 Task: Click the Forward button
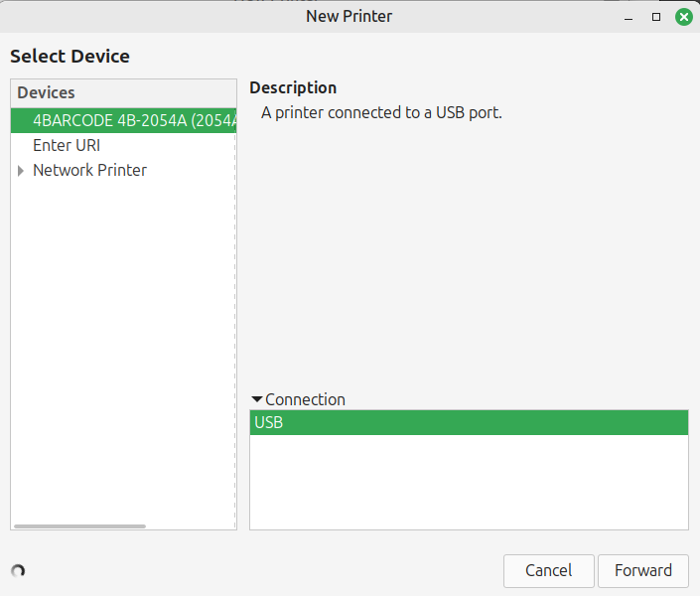pyautogui.click(x=642, y=570)
